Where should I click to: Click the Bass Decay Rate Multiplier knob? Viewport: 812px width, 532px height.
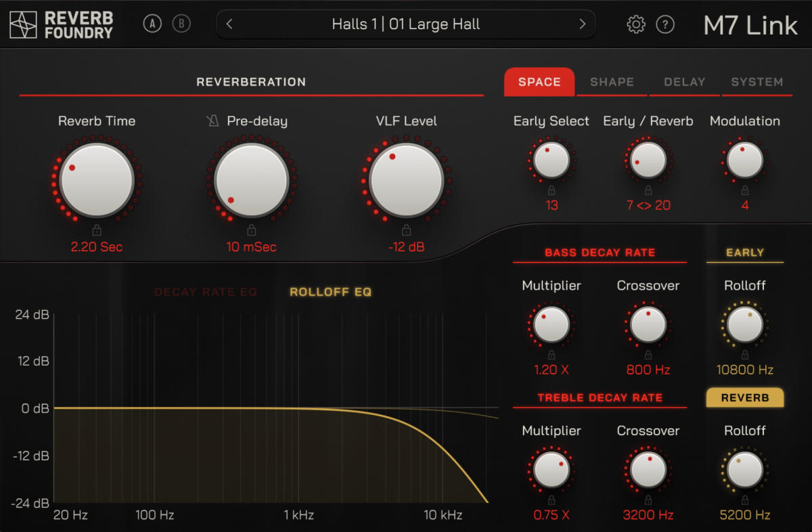[551, 325]
